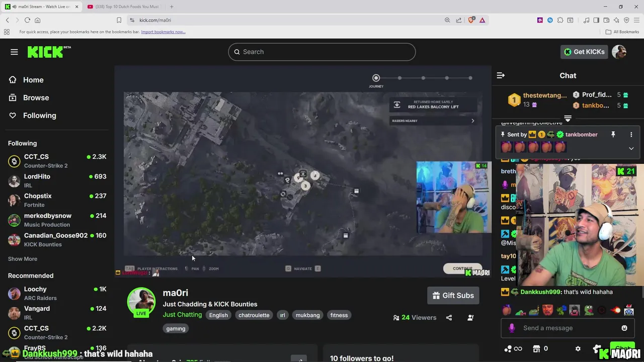Click the purple icon in the message box
The image size is (644, 362).
(x=512, y=328)
